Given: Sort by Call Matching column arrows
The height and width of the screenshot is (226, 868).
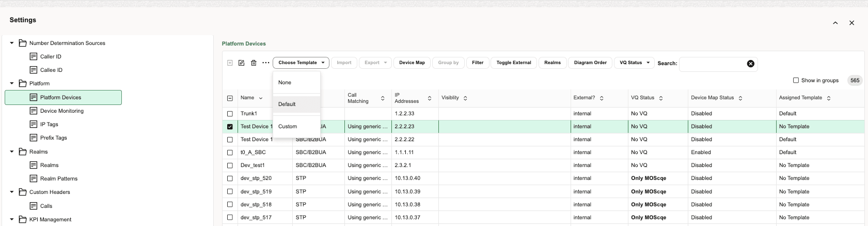Looking at the screenshot, I should tap(383, 98).
